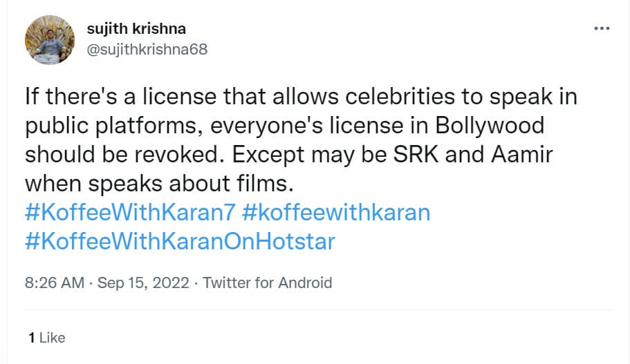Open the #KoffeeWithKaran7 hashtag
The image size is (630, 364).
pos(120,211)
